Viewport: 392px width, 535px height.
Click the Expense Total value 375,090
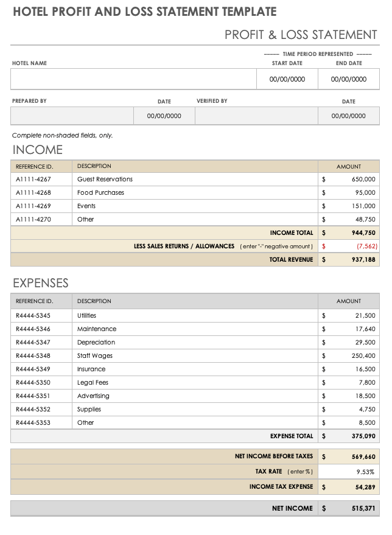pos(363,436)
